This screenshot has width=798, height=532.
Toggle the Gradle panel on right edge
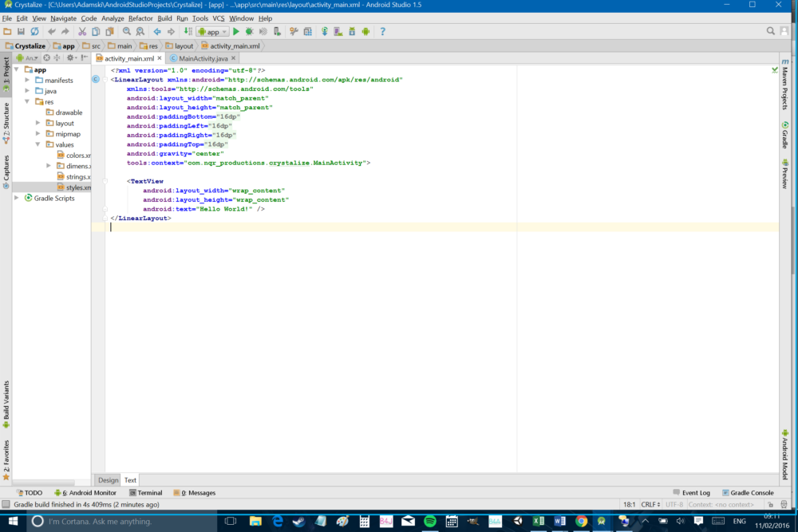(785, 134)
